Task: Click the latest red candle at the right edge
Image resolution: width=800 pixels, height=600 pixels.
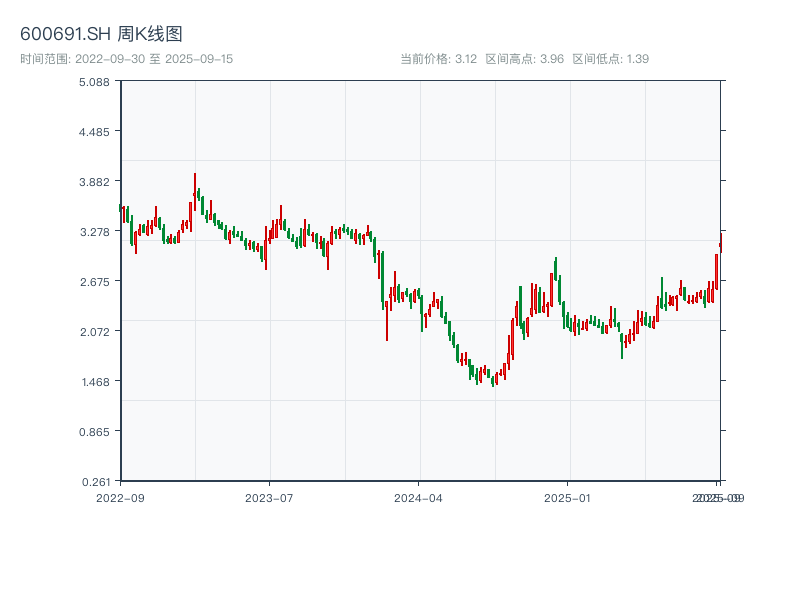Action: coord(716,271)
